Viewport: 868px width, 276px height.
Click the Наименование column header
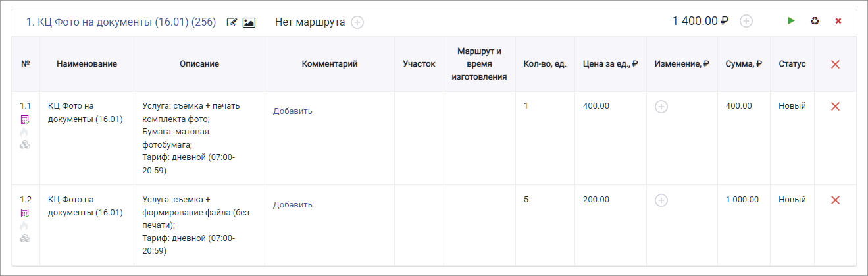87,64
